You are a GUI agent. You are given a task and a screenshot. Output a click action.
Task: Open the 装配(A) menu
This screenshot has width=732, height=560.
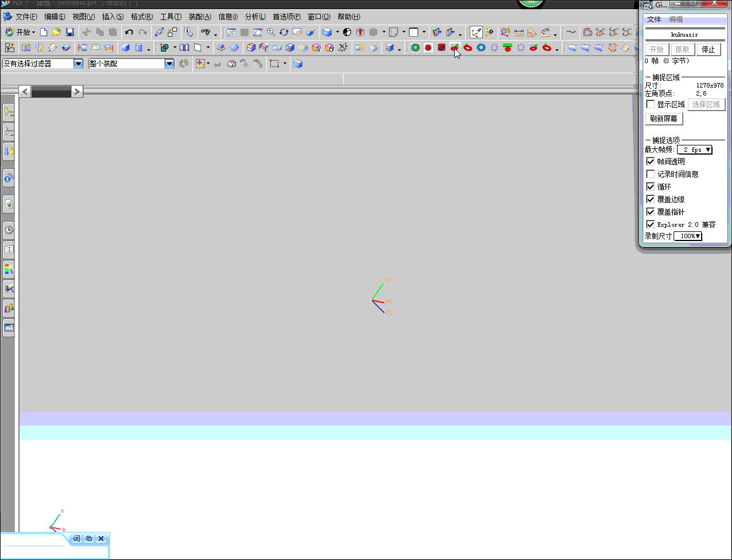[x=200, y=17]
